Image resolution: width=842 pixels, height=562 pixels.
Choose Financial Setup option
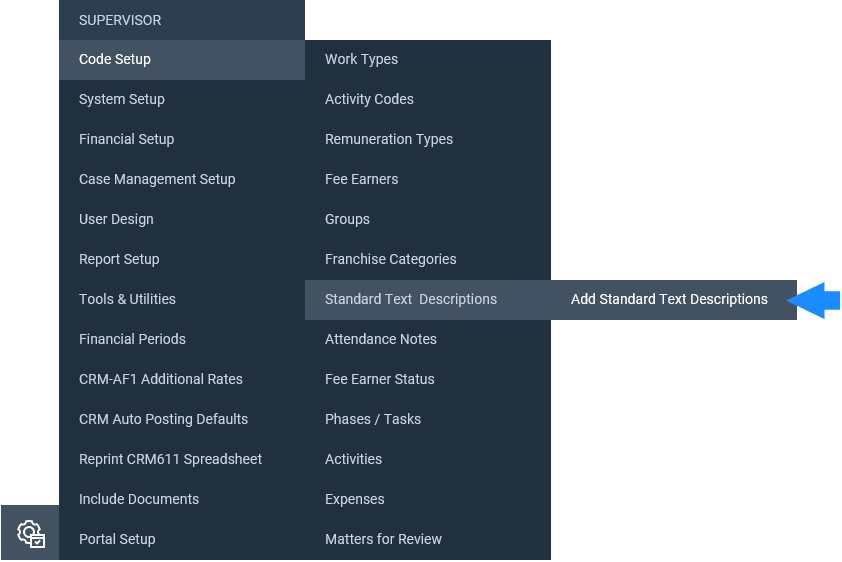click(182, 140)
